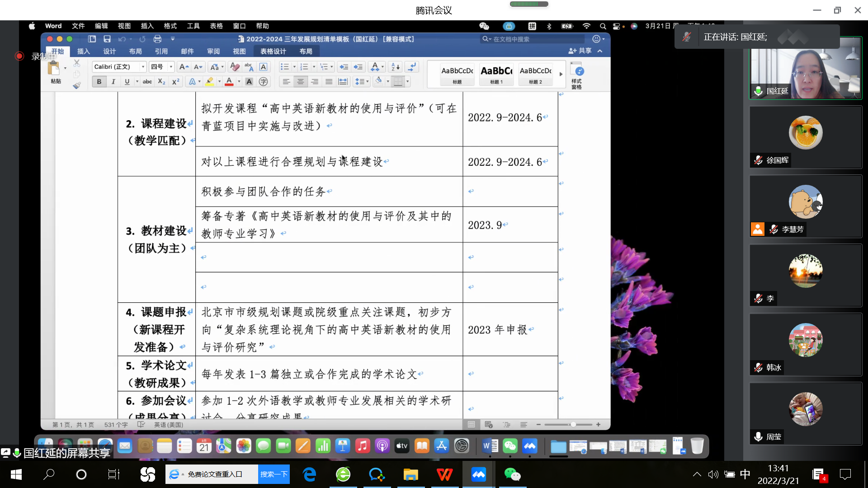Click the bullet list icon
The height and width of the screenshot is (488, 868).
coord(284,67)
